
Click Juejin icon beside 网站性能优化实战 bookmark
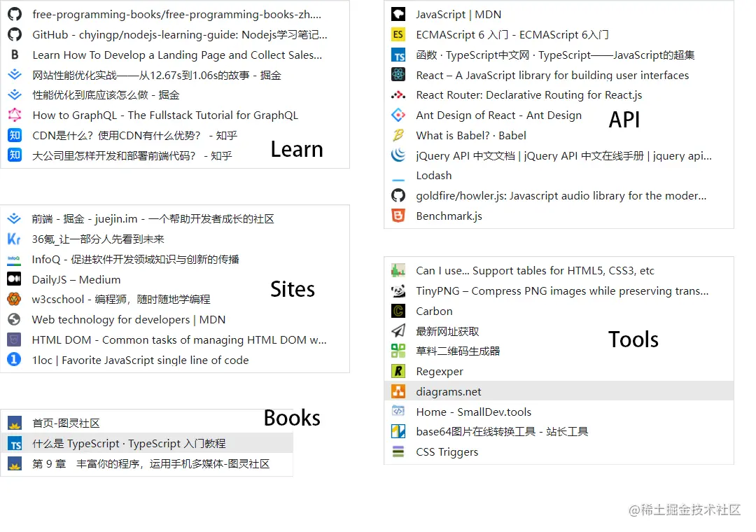pos(15,75)
